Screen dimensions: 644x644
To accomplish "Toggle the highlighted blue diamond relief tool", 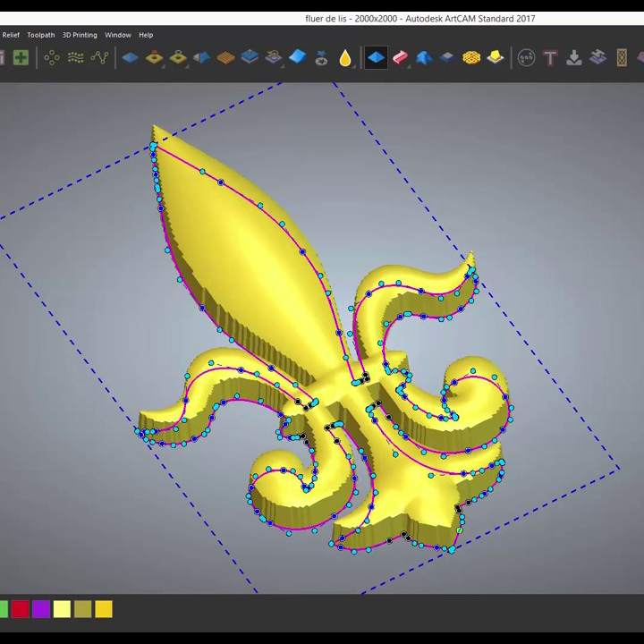I will click(x=377, y=58).
